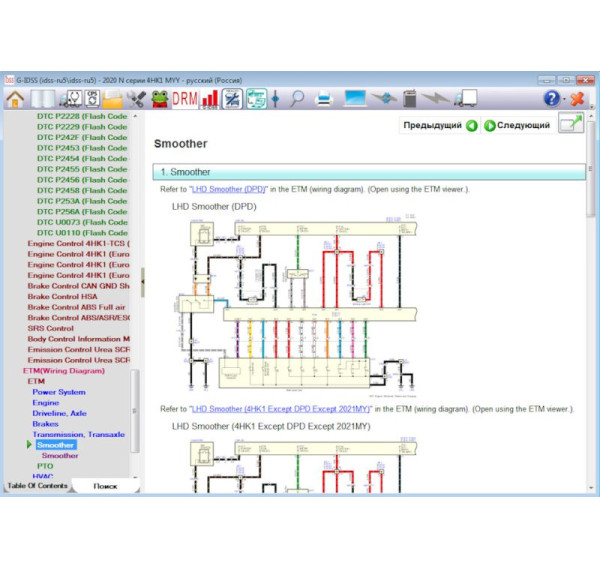Click the Home icon in the toolbar

pos(15,98)
